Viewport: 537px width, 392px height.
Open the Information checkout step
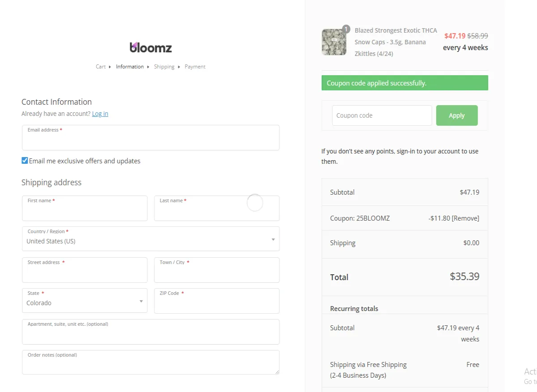[130, 66]
